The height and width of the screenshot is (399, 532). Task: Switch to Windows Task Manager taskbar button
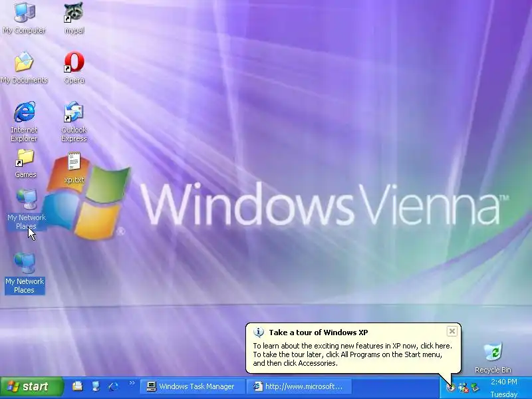tap(192, 386)
